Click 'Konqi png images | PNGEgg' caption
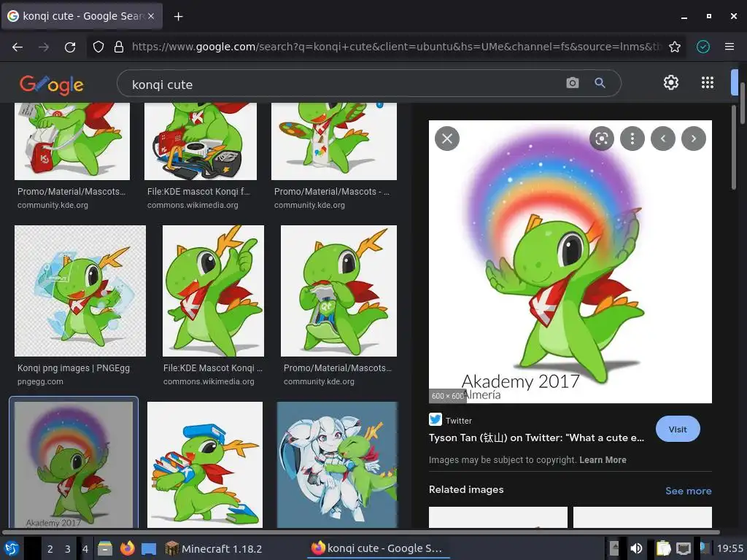Image resolution: width=747 pixels, height=560 pixels. (x=74, y=368)
